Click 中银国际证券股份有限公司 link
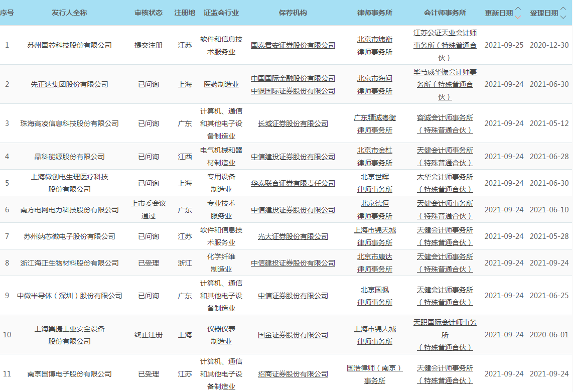 click(293, 91)
